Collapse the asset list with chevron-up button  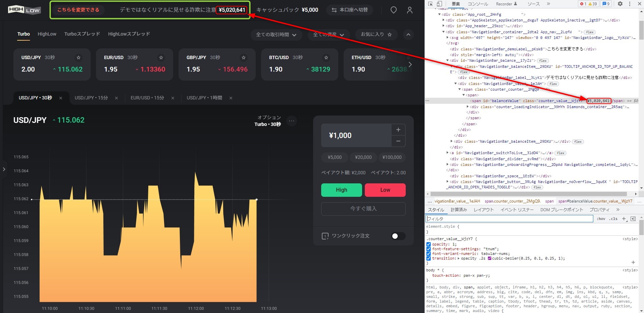pos(408,35)
